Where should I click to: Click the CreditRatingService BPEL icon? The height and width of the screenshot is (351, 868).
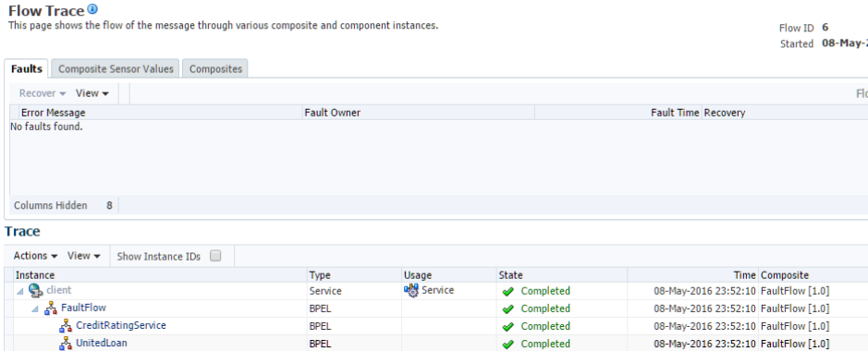66,325
